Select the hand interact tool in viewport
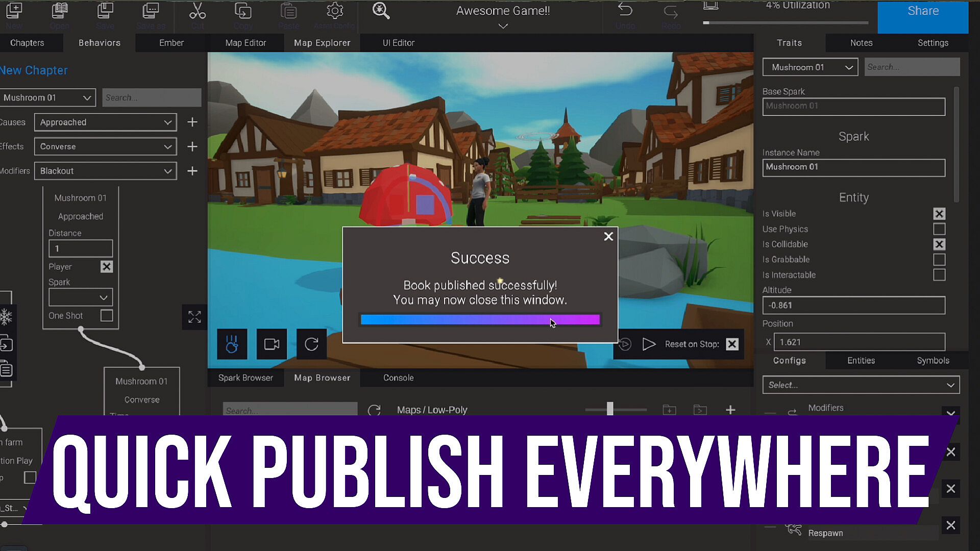Image resolution: width=980 pixels, height=551 pixels. point(232,344)
